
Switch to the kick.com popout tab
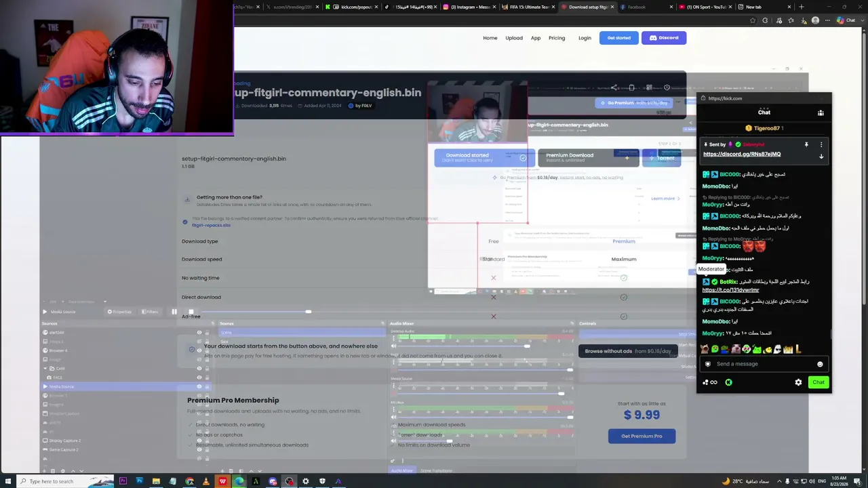352,7
